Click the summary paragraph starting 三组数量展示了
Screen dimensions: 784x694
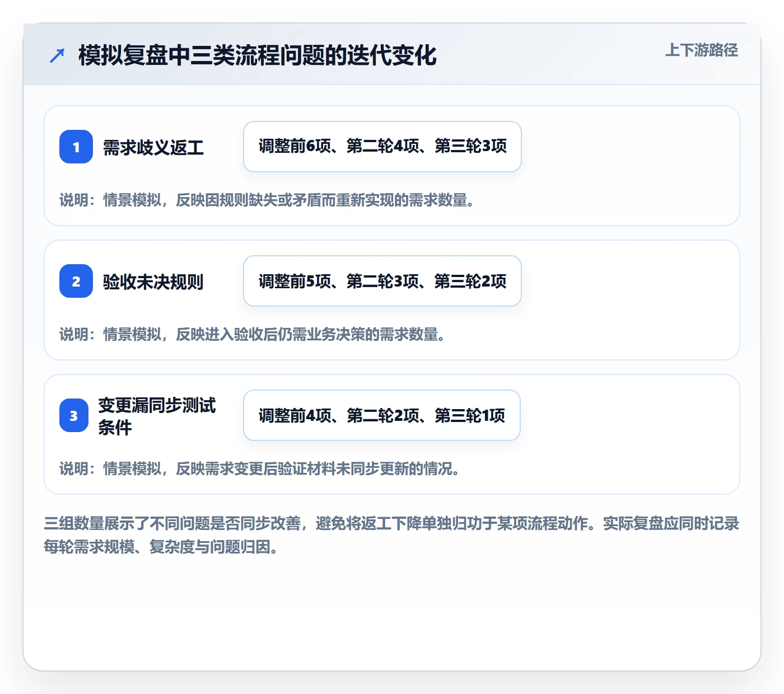[x=392, y=535]
